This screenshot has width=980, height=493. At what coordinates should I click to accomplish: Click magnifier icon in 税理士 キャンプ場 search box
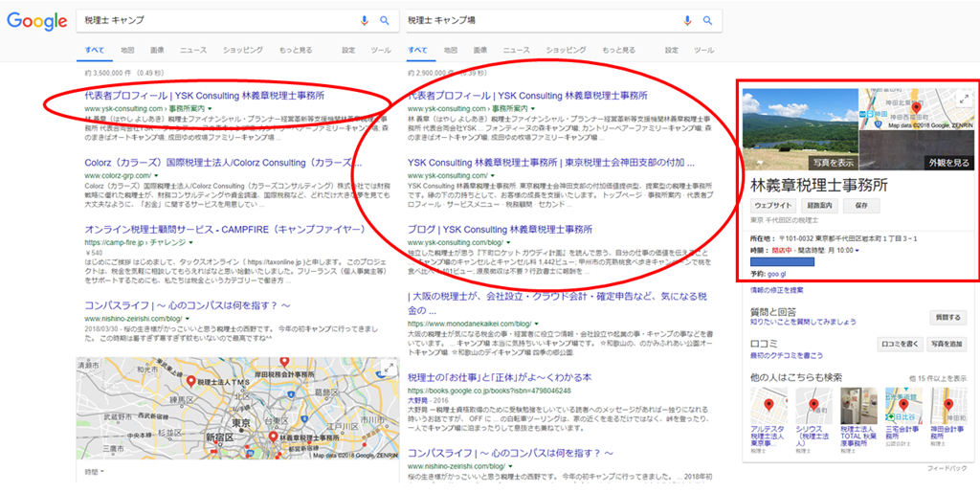(x=707, y=21)
